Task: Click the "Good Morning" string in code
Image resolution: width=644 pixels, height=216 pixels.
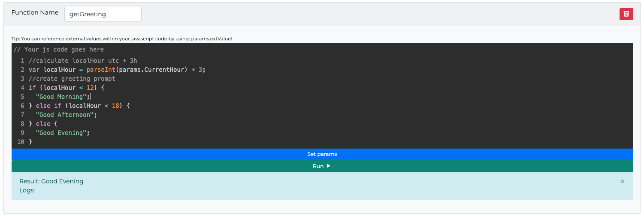Action: pyautogui.click(x=61, y=97)
